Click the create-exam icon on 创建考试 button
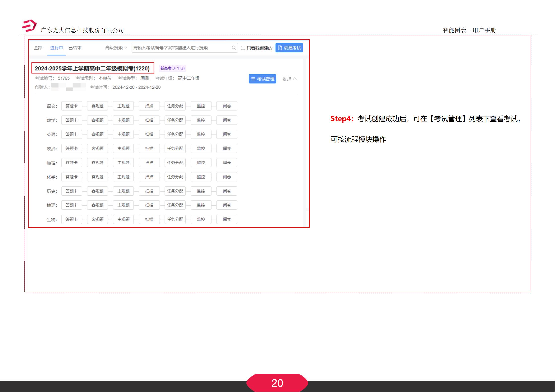 tap(280, 48)
